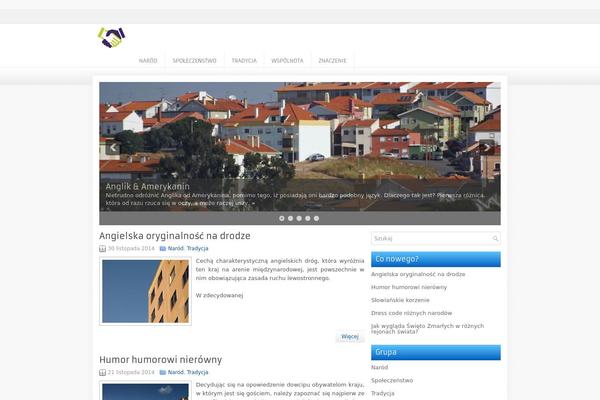Open Naród category of Humor post

(176, 372)
